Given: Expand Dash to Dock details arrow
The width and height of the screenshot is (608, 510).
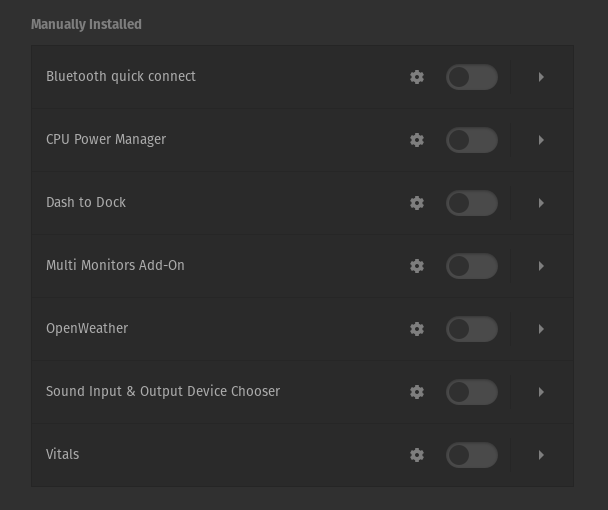Looking at the screenshot, I should click(x=541, y=203).
